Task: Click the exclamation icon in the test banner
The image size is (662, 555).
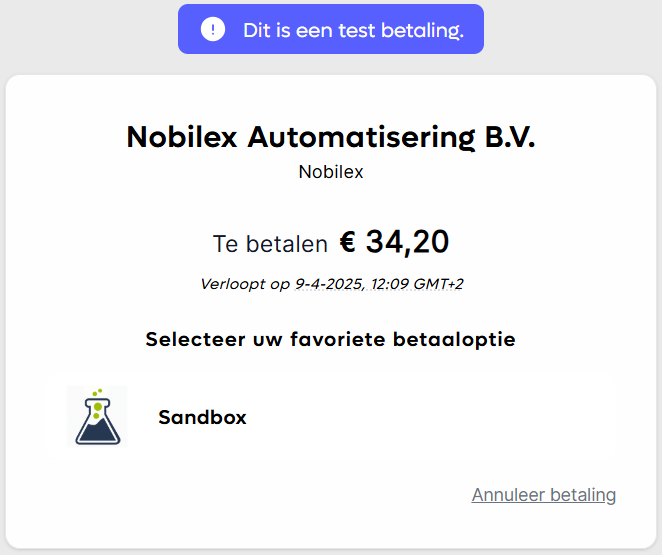Action: tap(213, 29)
